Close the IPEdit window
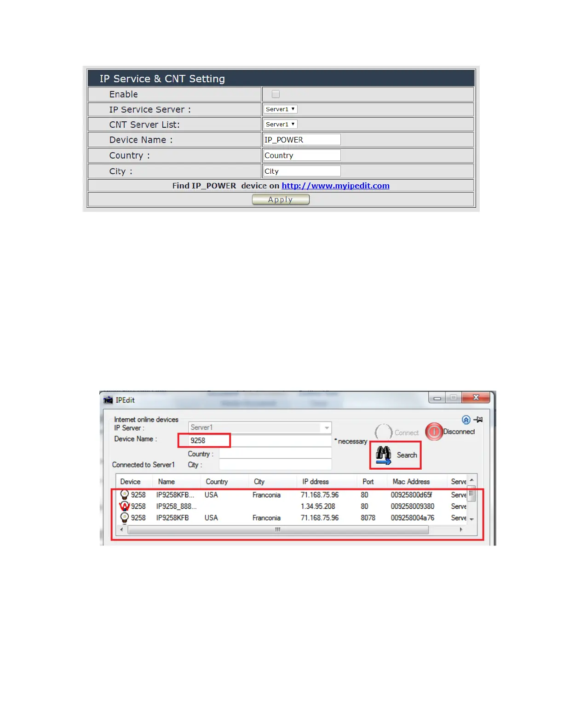The width and height of the screenshot is (563, 728). click(476, 398)
